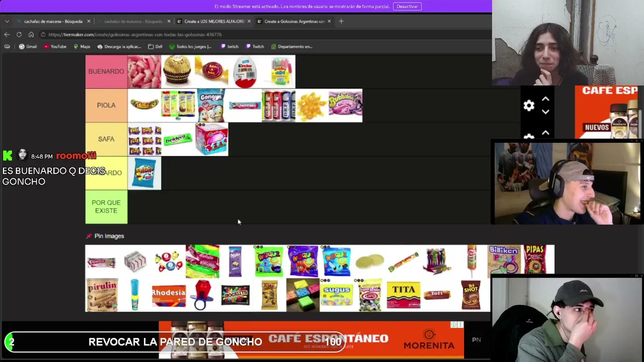Select the PIOLA tier label
Screen dimensions: 644x362
pyautogui.click(x=106, y=105)
